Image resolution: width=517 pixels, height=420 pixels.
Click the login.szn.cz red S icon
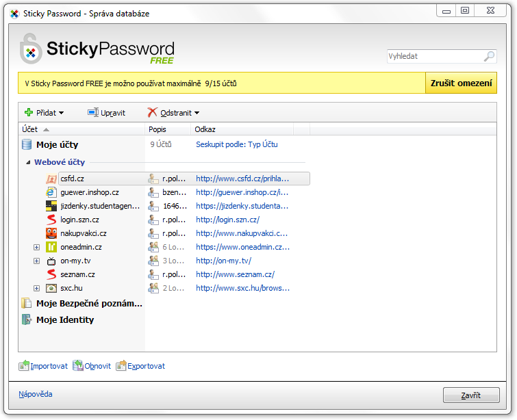[x=51, y=220]
